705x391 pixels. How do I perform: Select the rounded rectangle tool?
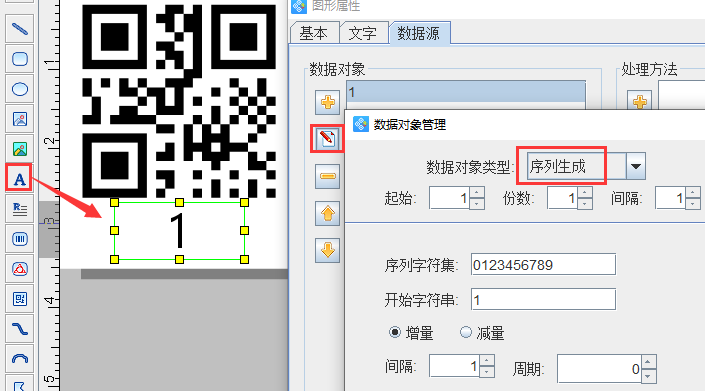(x=19, y=59)
